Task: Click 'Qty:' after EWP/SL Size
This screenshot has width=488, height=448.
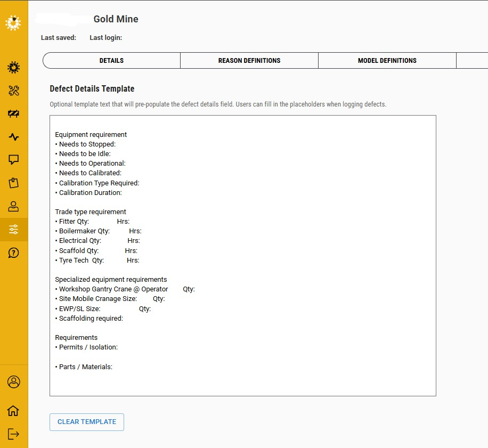Action: tap(145, 309)
